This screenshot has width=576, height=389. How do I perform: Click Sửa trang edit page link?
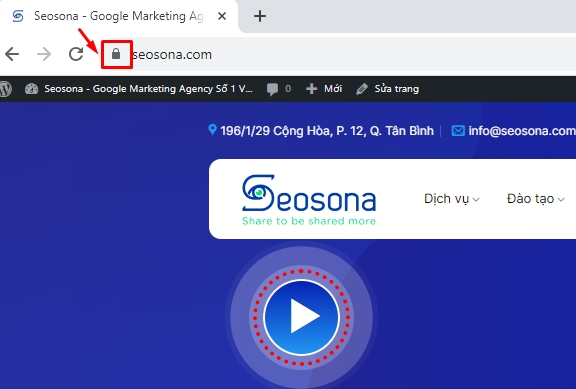click(x=396, y=89)
